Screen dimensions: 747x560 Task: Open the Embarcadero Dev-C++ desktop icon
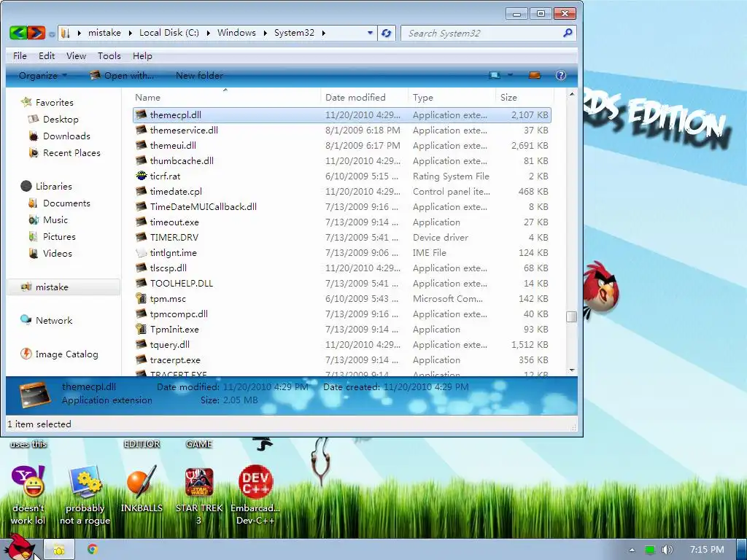click(256, 482)
